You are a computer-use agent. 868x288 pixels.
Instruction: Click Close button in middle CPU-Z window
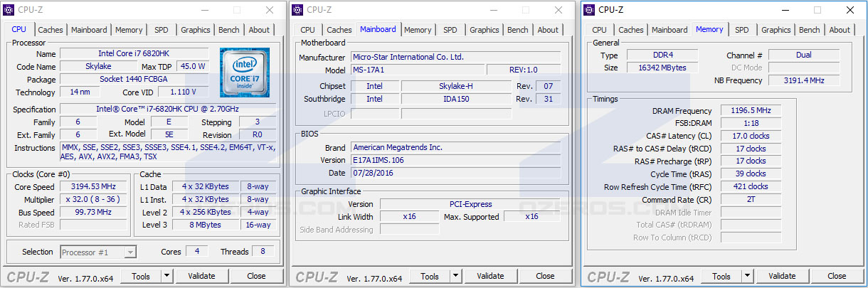click(545, 276)
